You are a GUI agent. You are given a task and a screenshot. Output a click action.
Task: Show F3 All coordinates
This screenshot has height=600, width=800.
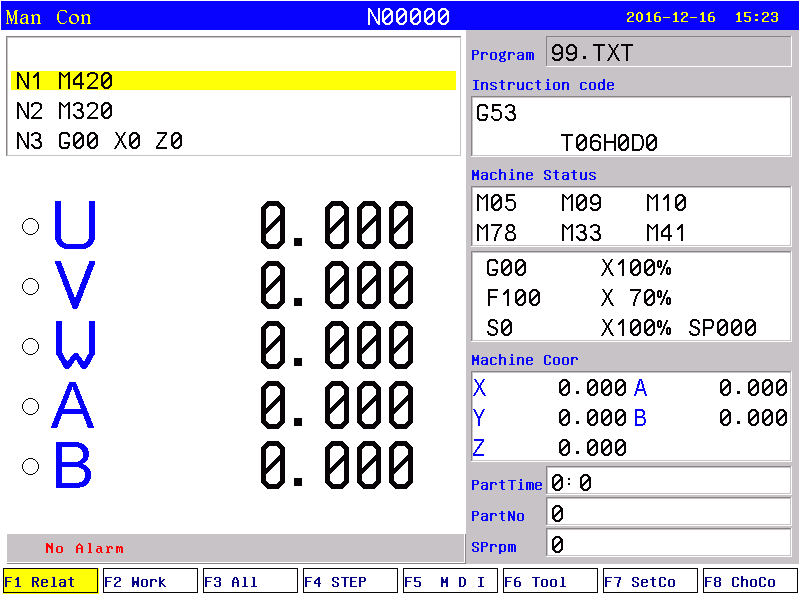click(x=250, y=581)
